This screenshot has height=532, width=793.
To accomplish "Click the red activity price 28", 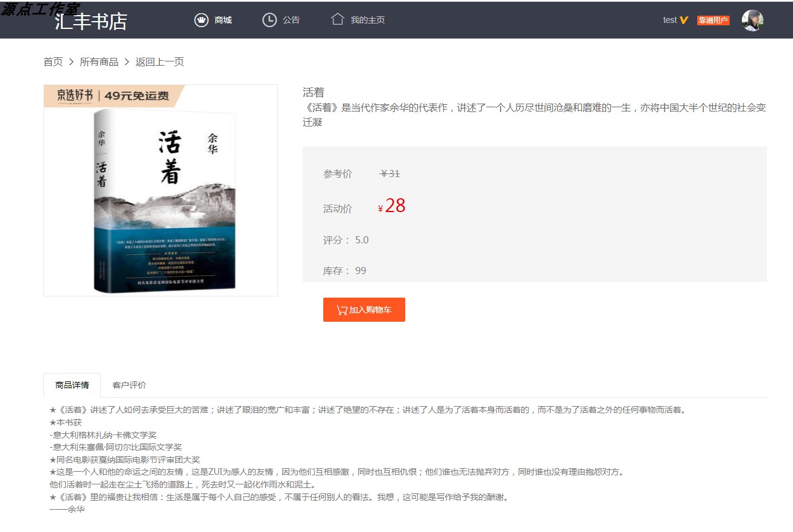I will click(x=395, y=205).
